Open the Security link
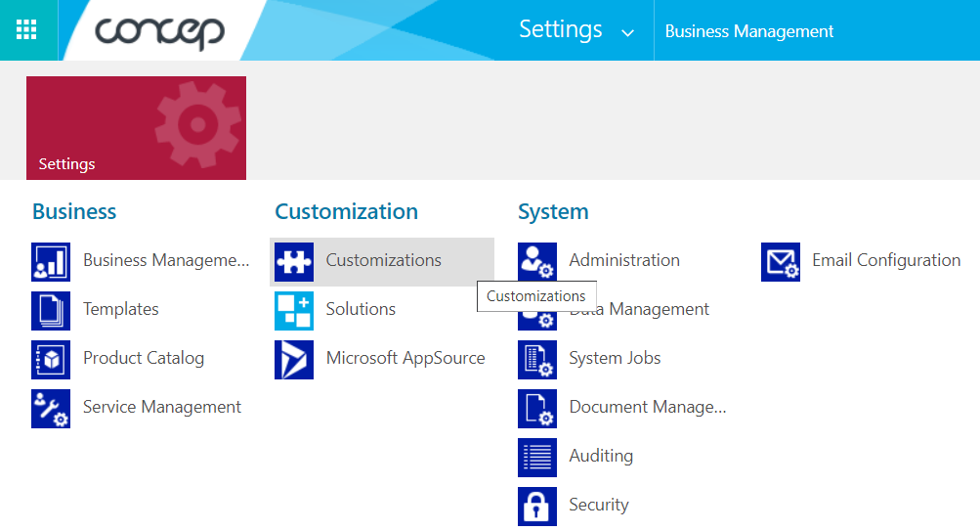 (599, 504)
